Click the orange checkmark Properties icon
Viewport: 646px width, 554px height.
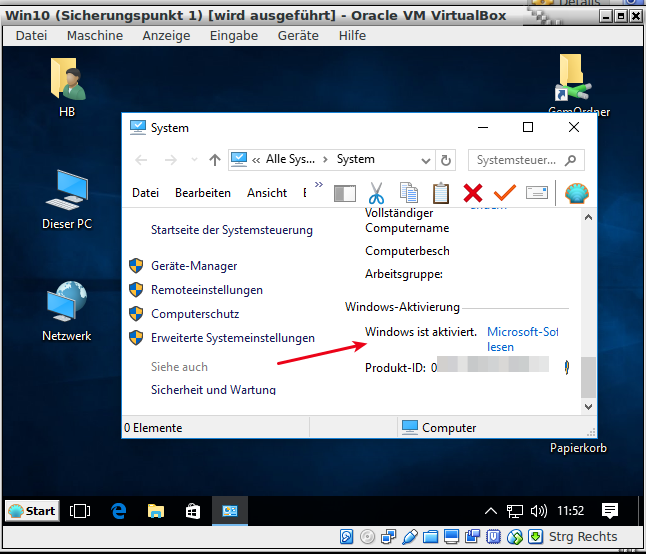pos(505,193)
